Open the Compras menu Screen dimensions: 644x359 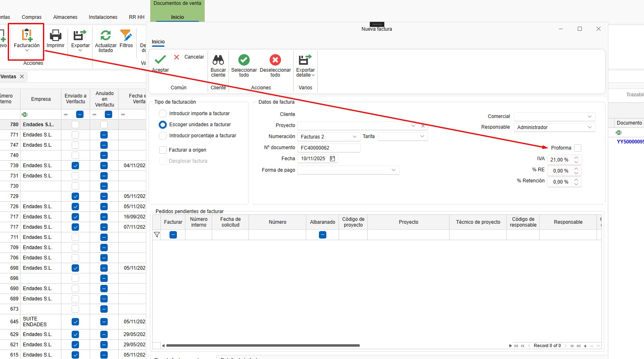click(32, 17)
